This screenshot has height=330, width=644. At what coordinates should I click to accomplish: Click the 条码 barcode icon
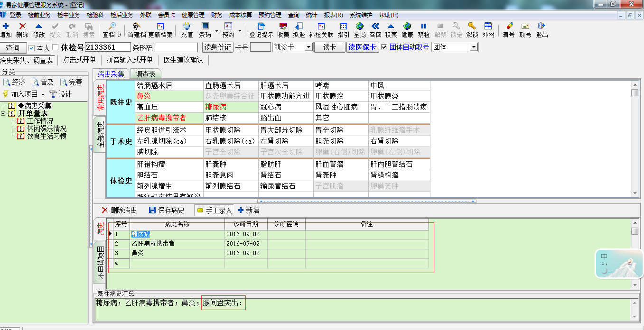click(205, 26)
